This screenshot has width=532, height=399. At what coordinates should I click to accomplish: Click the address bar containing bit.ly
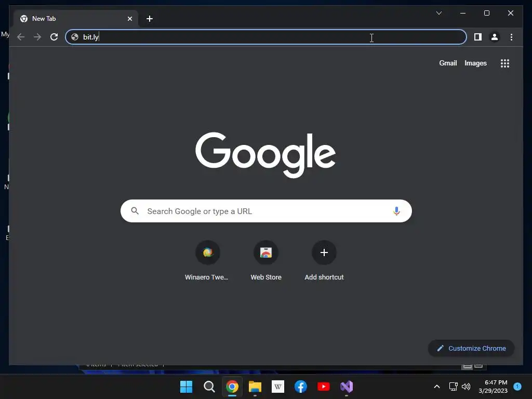coord(265,37)
